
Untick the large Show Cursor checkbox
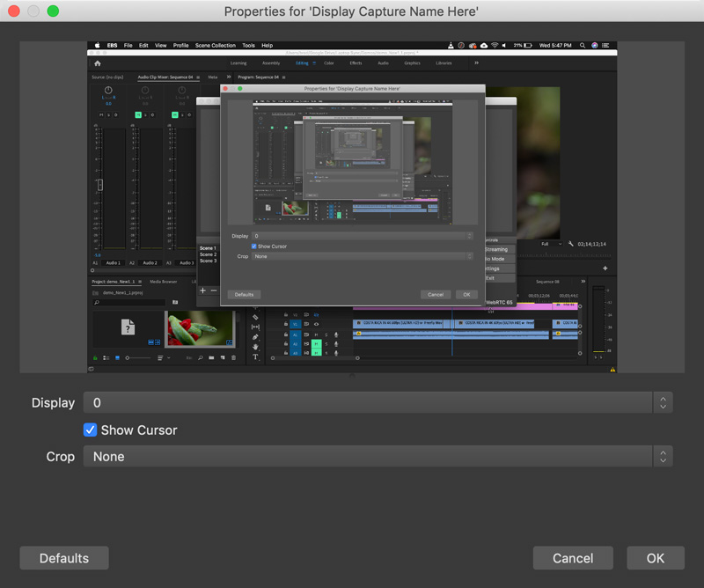click(91, 430)
